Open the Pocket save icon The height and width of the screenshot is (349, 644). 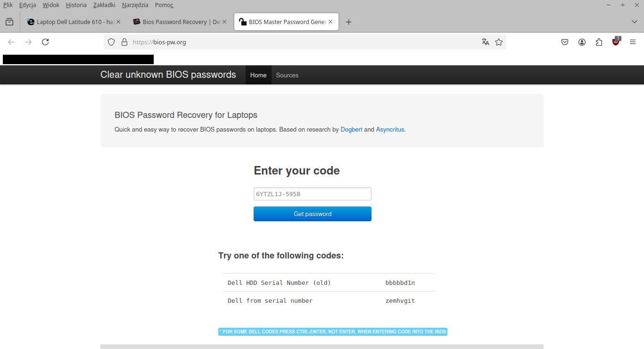pos(565,42)
